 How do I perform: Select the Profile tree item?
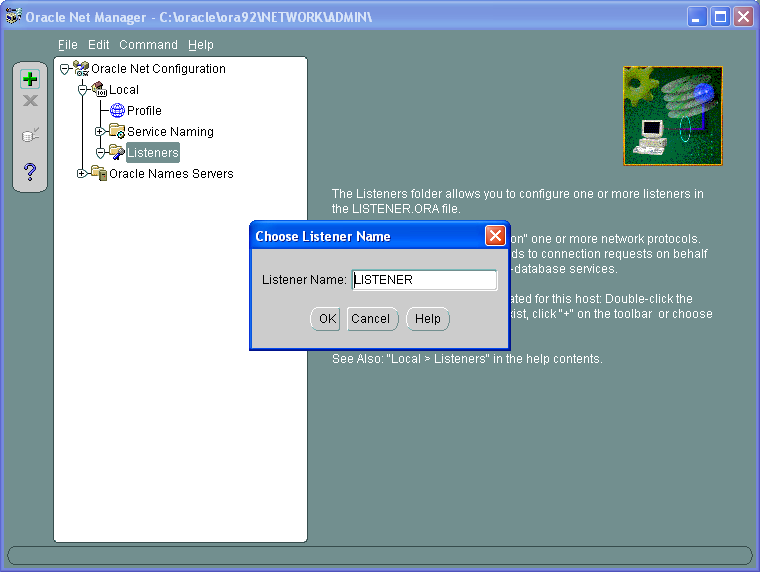pos(144,111)
